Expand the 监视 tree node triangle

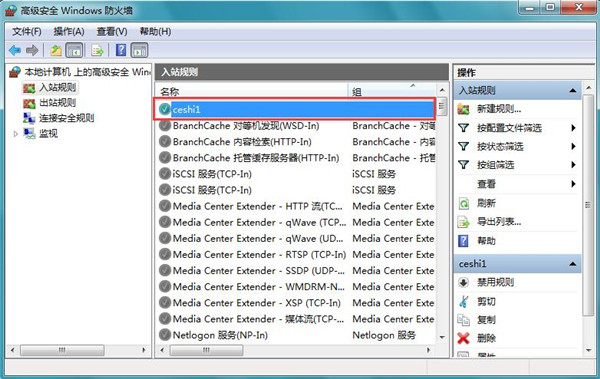point(15,134)
